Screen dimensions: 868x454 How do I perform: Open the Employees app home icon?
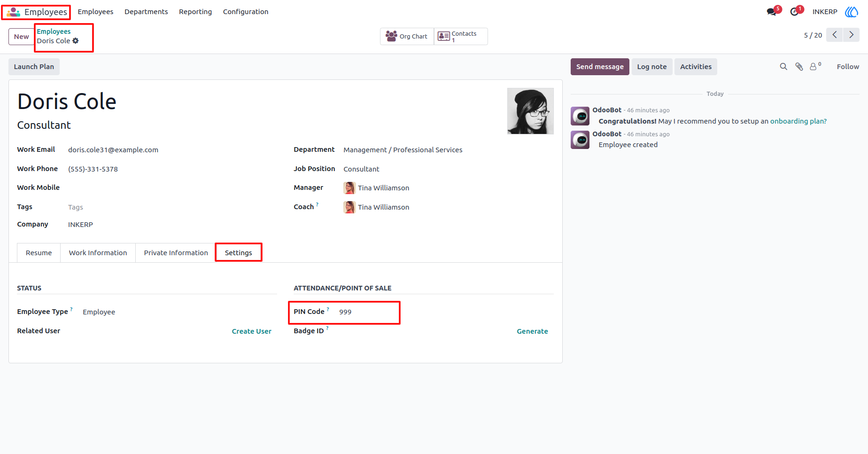tap(13, 12)
